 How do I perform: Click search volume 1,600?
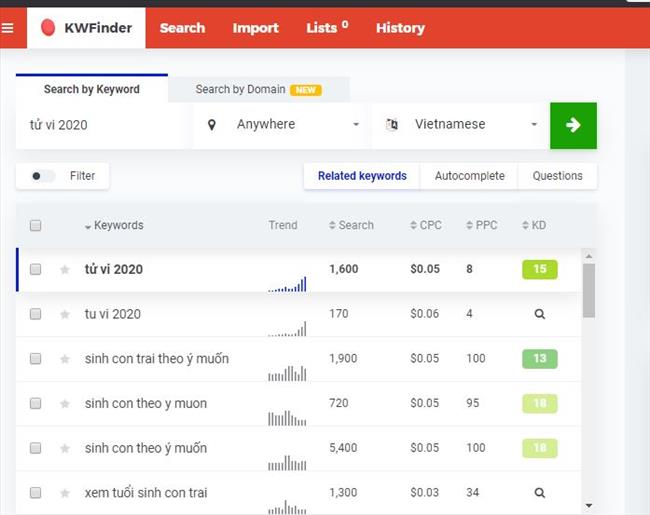point(344,269)
